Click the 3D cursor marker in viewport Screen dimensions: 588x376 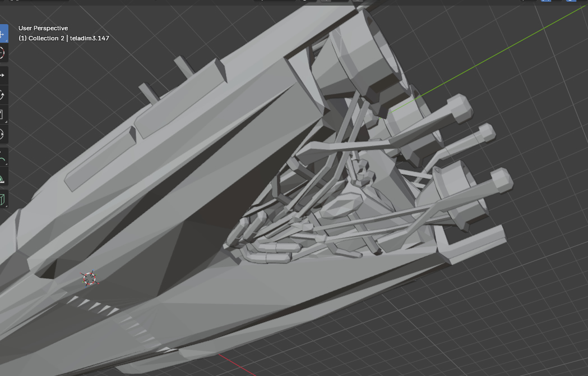point(89,279)
